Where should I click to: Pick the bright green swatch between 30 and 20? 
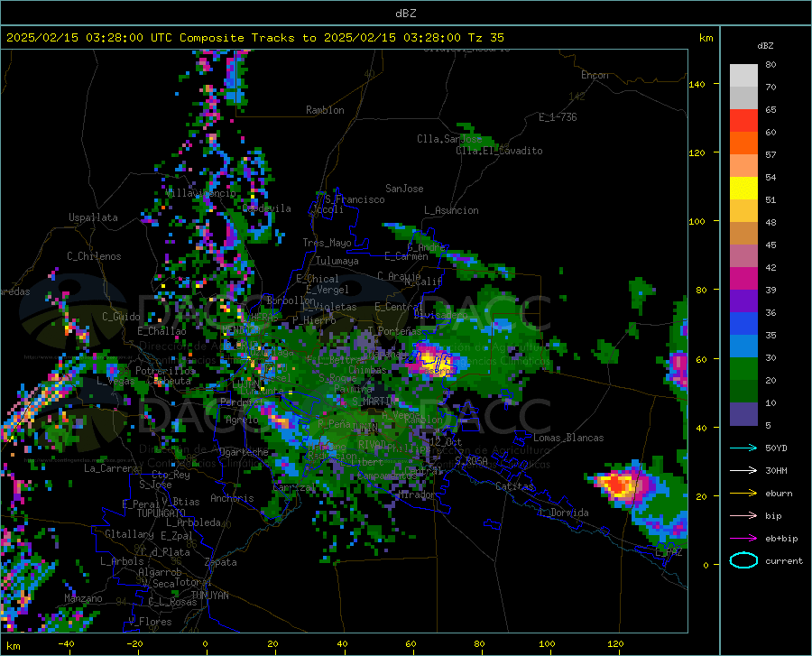coord(743,369)
